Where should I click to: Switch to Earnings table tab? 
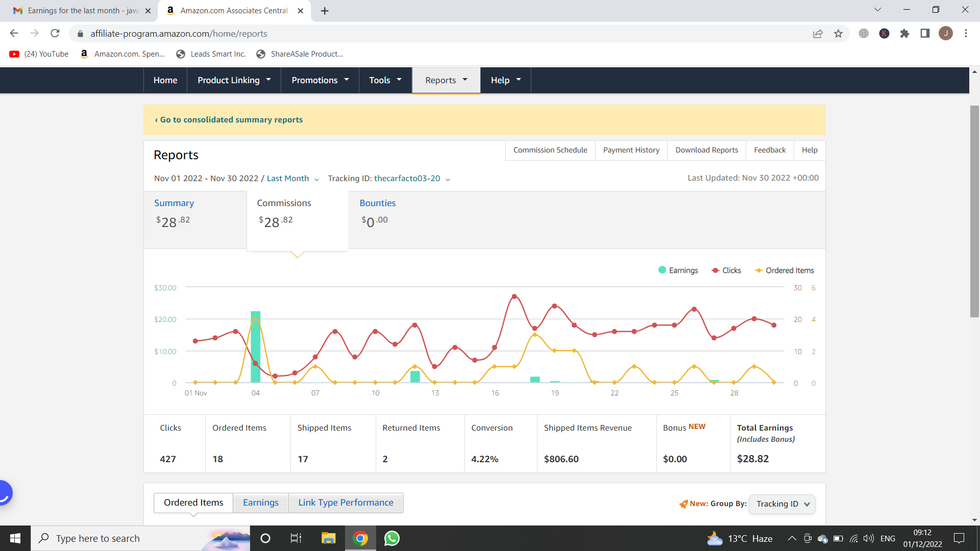coord(261,503)
